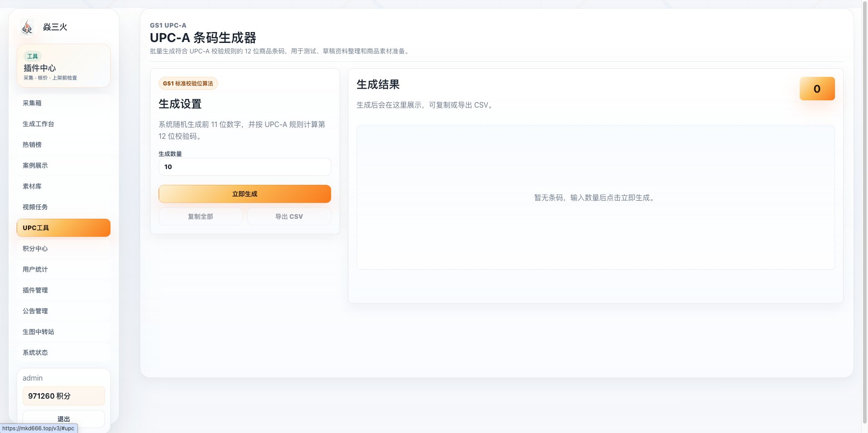The height and width of the screenshot is (433, 868).
Task: Go to 用户统计
Action: 64,269
